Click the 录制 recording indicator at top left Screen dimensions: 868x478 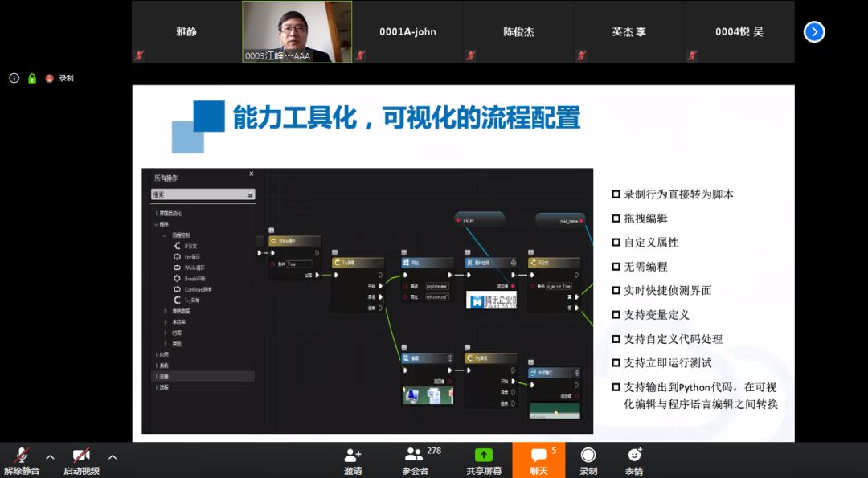tap(59, 78)
